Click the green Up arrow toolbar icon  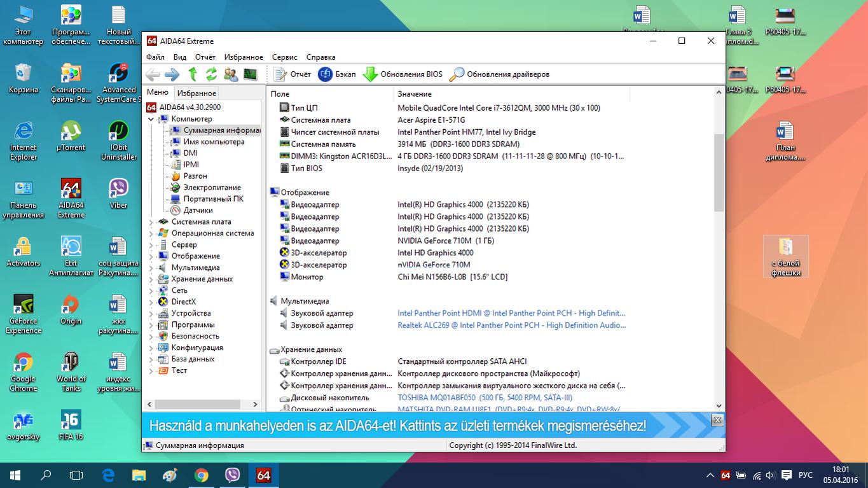pos(193,74)
